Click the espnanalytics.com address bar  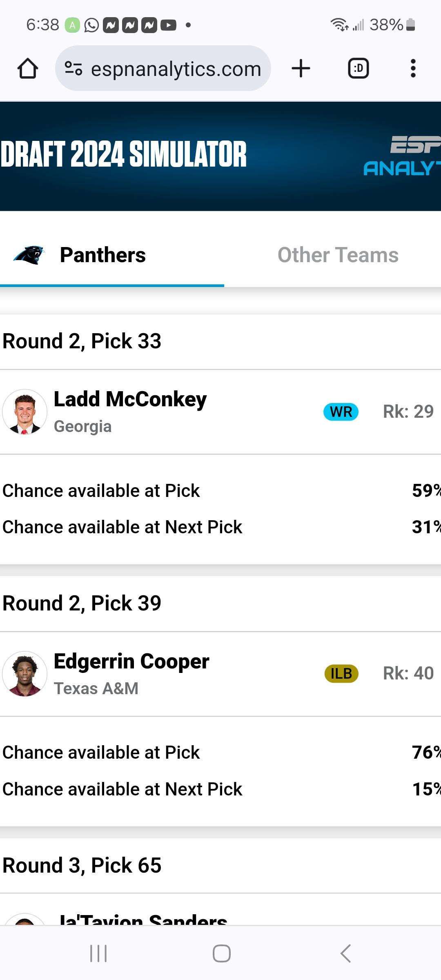click(163, 68)
